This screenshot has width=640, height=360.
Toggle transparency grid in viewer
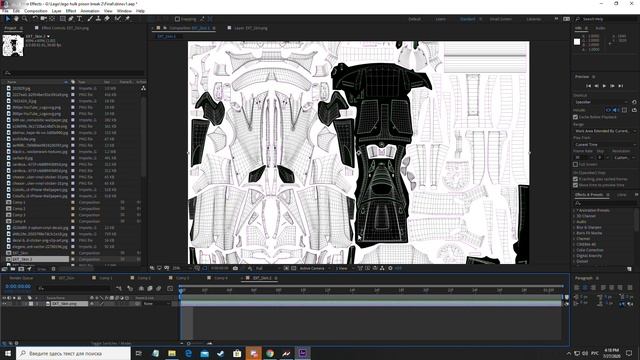293,268
